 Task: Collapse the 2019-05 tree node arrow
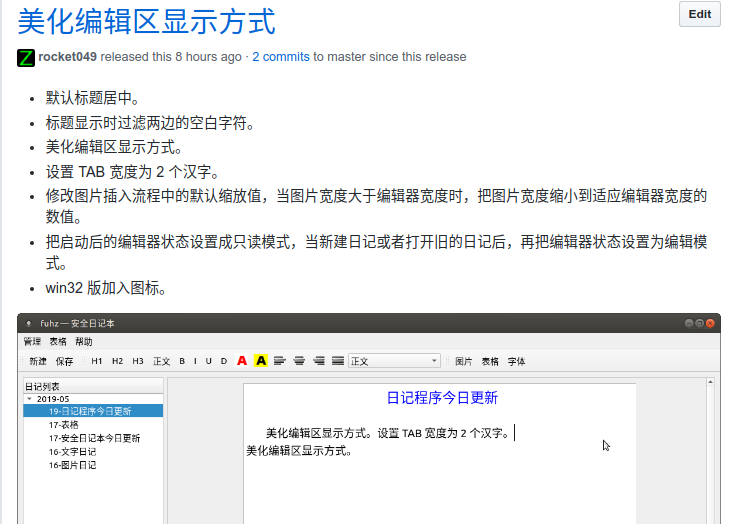coord(30,399)
